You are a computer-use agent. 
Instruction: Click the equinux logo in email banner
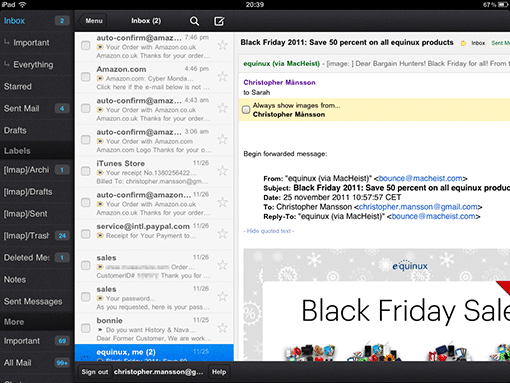(410, 266)
